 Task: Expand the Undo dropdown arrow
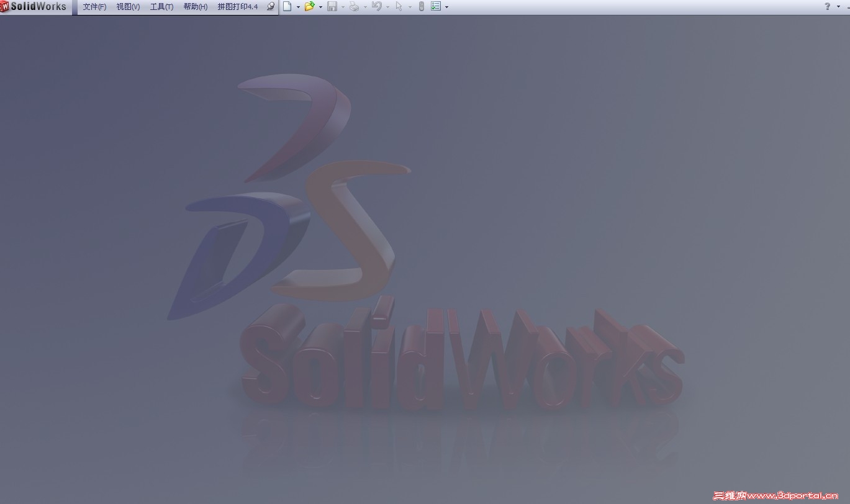coord(387,7)
